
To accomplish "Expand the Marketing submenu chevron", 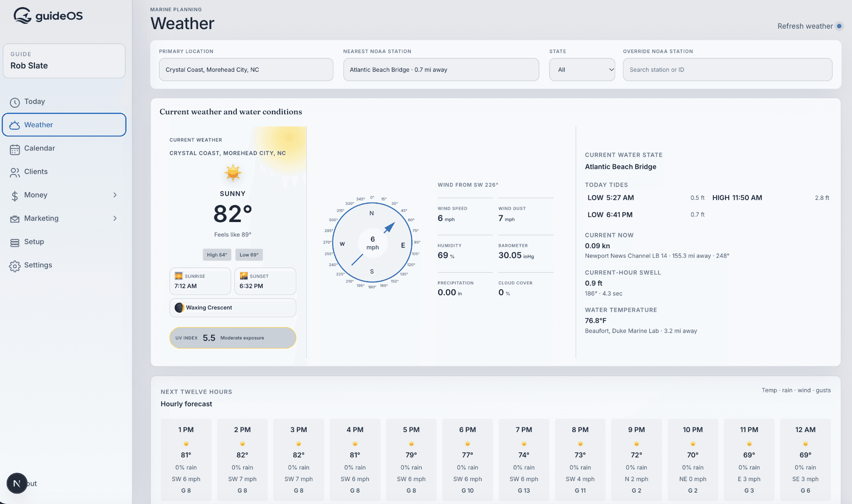I will [x=115, y=218].
